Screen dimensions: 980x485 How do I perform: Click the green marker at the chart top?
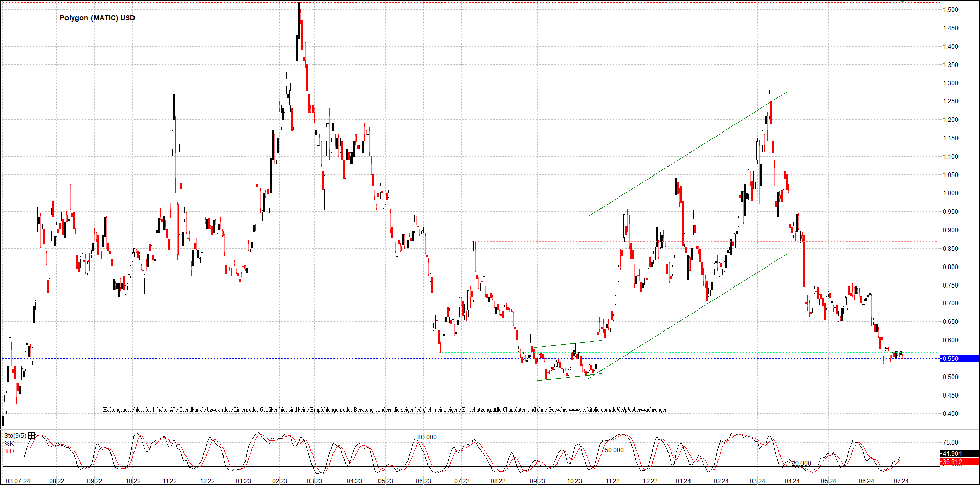(902, 1)
